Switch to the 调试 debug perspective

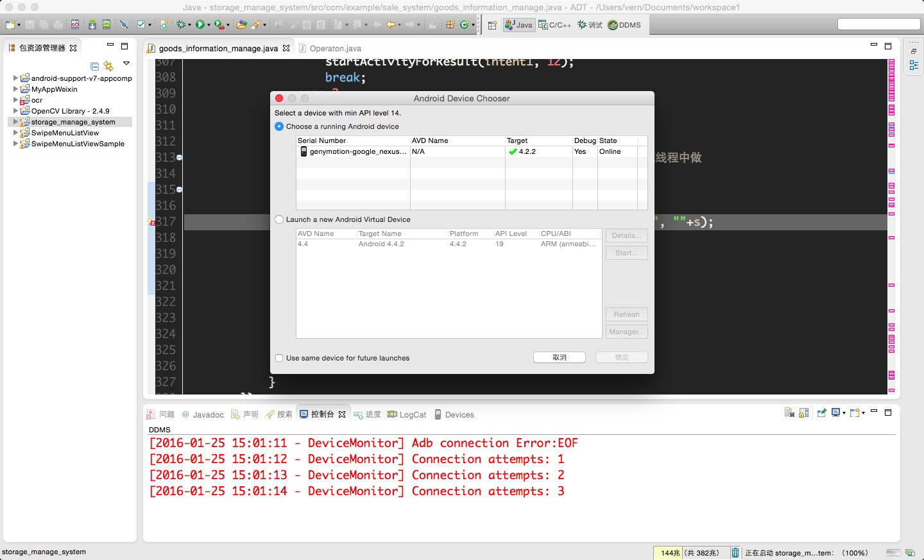click(590, 25)
